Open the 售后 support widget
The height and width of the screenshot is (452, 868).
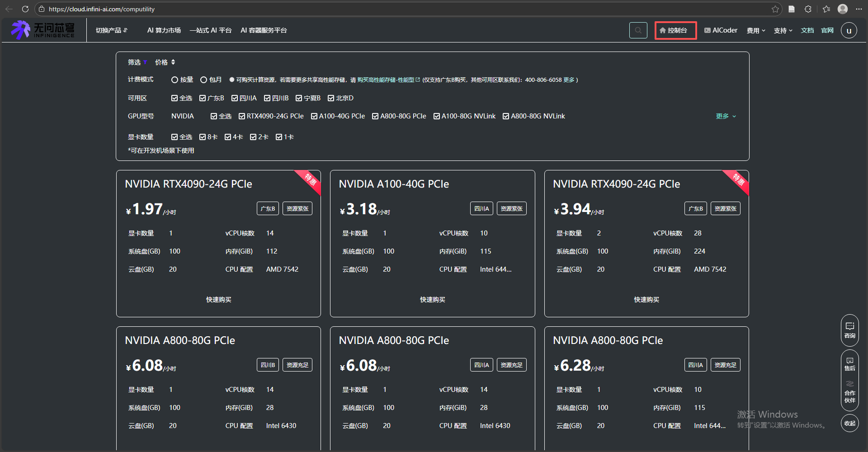[x=849, y=363]
